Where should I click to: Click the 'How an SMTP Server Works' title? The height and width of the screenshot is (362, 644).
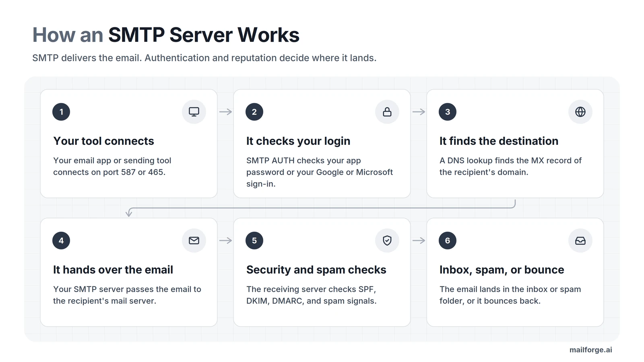(x=166, y=35)
